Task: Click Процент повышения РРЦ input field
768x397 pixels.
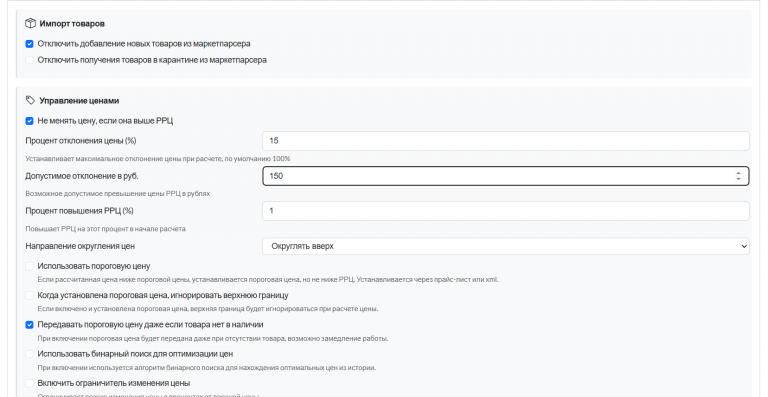Action: [505, 211]
